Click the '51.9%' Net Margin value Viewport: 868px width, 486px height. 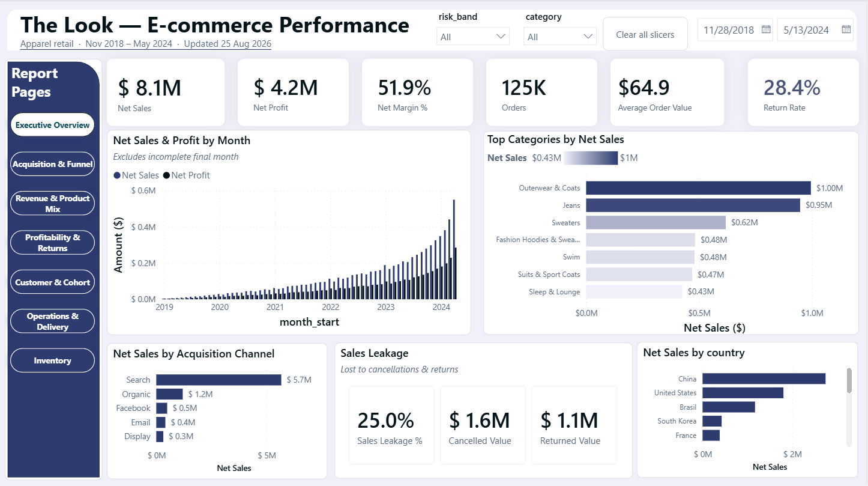405,88
